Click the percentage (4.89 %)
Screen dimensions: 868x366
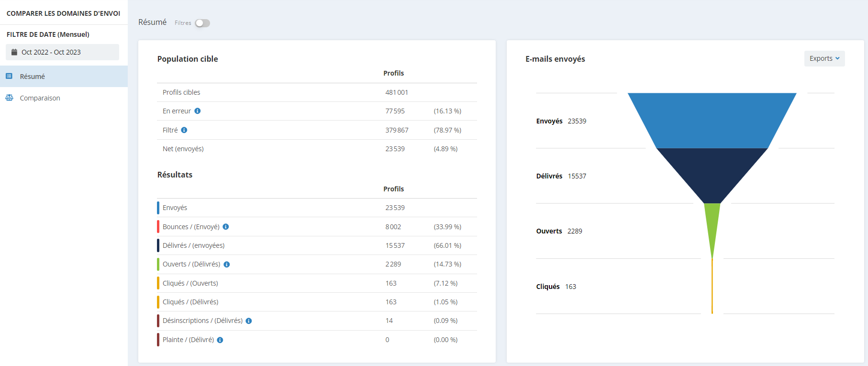[445, 149]
